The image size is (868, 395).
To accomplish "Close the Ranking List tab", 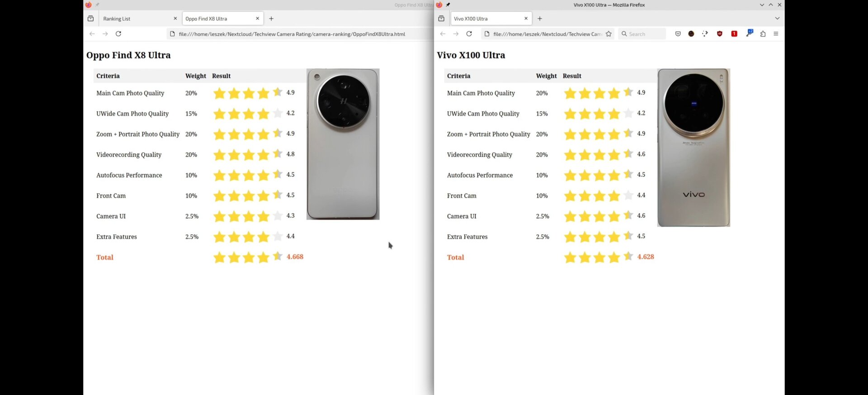I will pos(175,19).
